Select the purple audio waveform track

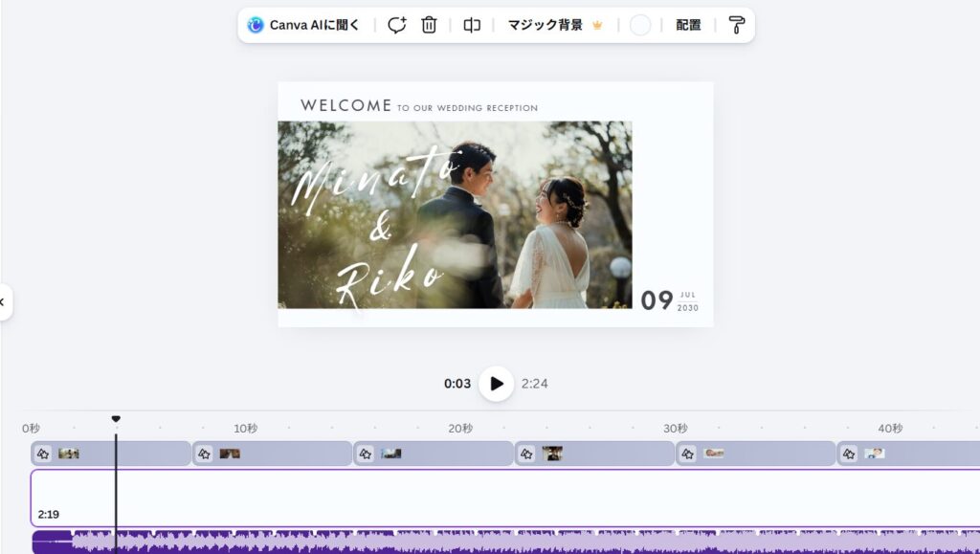pyautogui.click(x=479, y=542)
